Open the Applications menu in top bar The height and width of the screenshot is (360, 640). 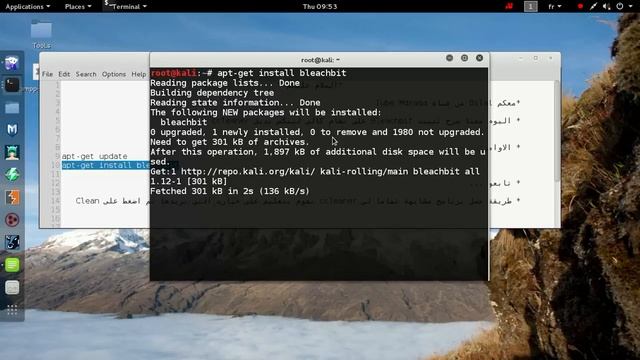(27, 7)
